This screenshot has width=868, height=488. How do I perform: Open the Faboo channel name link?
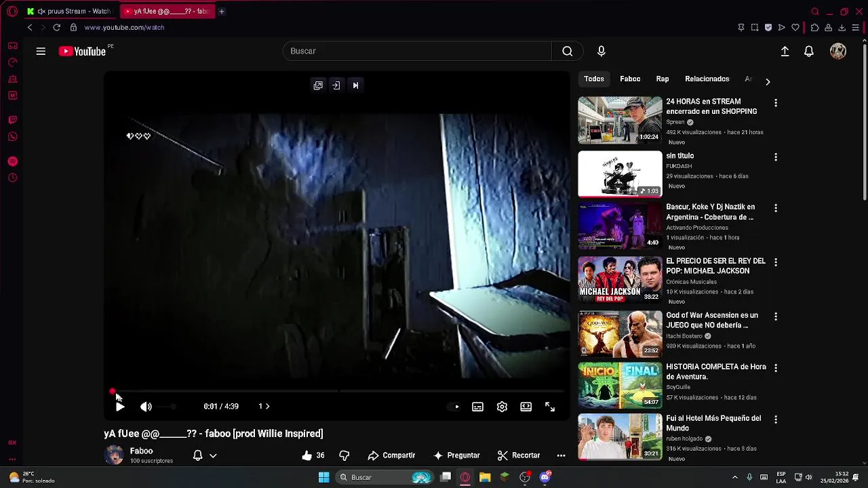141,451
